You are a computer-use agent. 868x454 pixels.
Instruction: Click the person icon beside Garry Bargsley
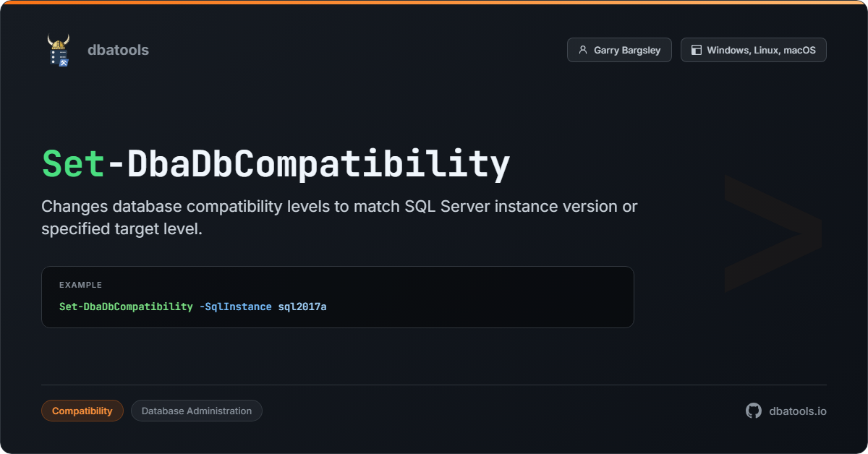coord(582,51)
